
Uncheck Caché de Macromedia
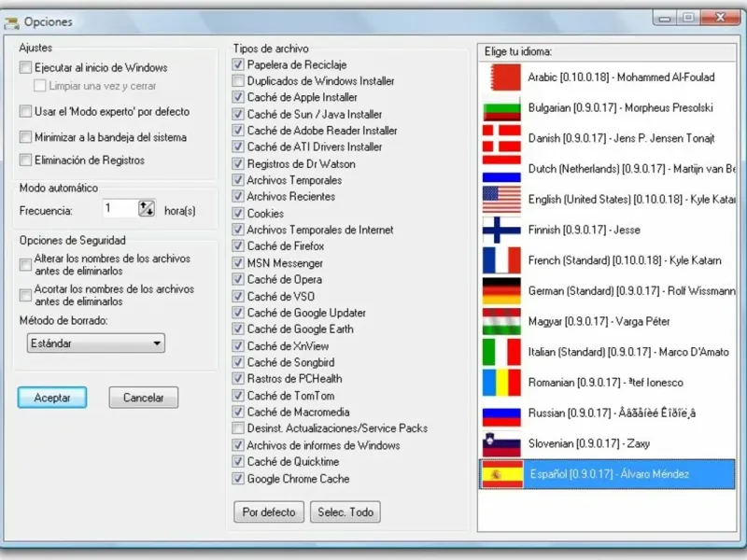click(238, 412)
